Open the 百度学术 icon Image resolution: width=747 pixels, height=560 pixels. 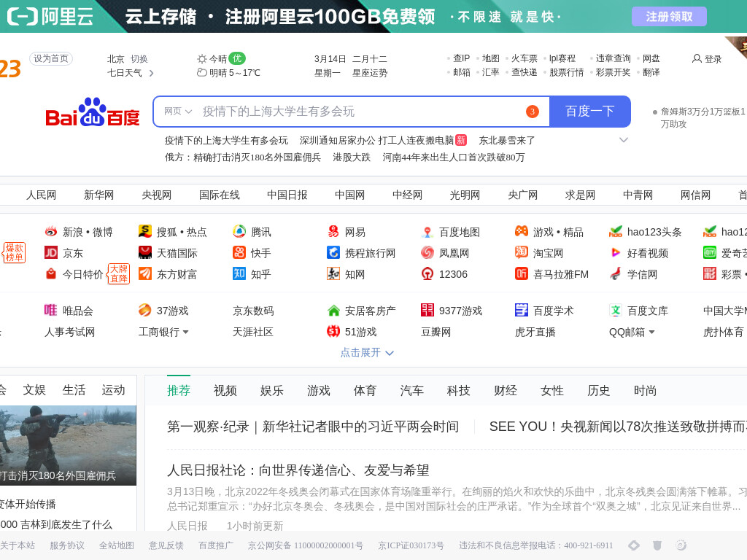pos(521,310)
